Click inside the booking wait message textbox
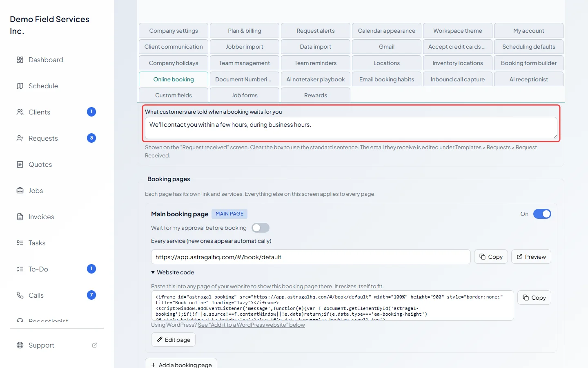 point(351,128)
